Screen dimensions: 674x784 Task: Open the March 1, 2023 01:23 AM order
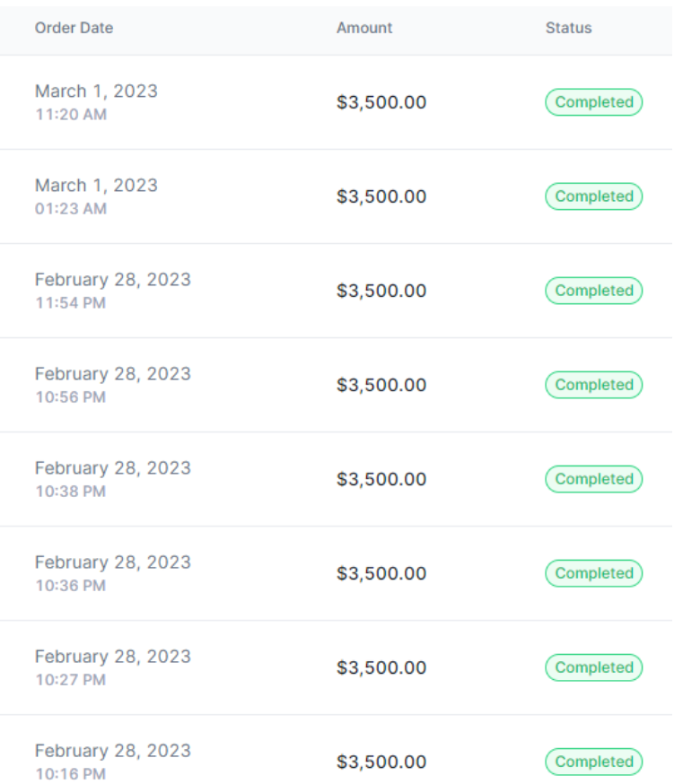96,186
